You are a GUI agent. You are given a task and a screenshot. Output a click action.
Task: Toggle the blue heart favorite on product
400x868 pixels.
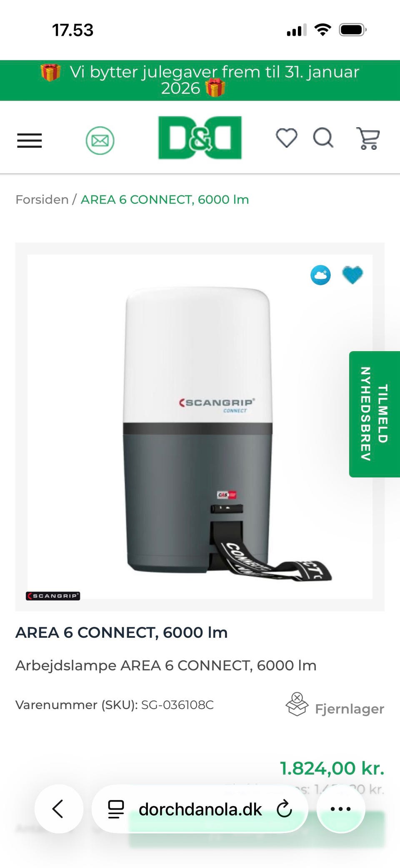[x=352, y=275]
